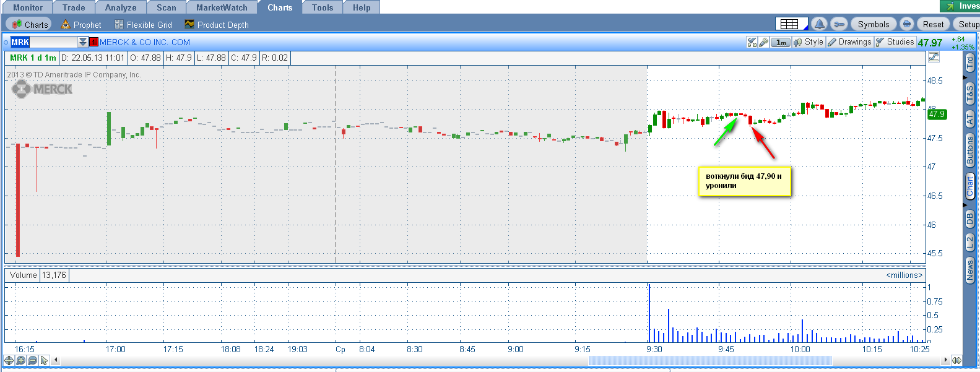Click the MERCK & CO INC. COM link
The width and height of the screenshot is (980, 372).
point(145,42)
